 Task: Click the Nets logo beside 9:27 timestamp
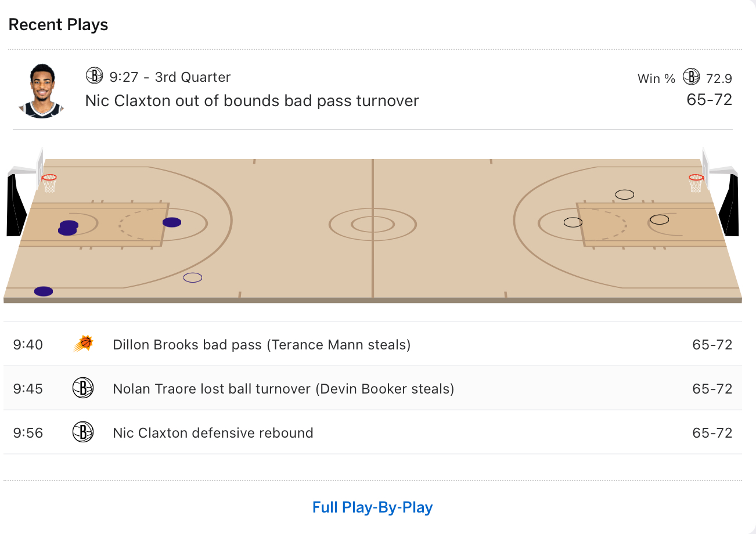tap(94, 76)
